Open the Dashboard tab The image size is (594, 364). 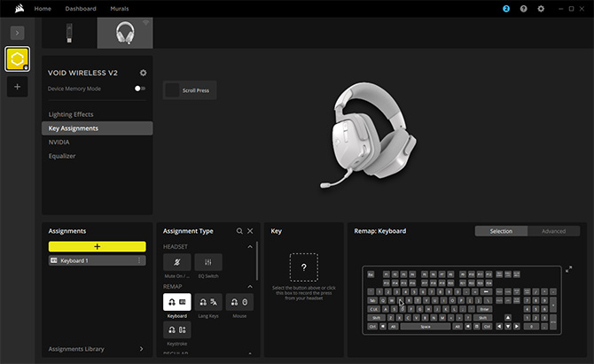(x=81, y=9)
